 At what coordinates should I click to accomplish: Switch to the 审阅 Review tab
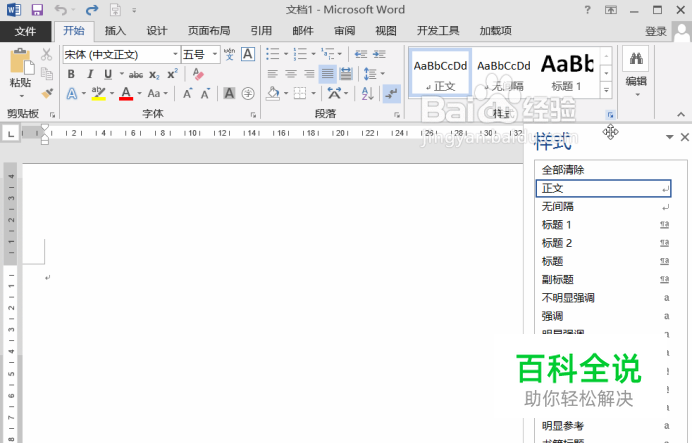click(344, 30)
